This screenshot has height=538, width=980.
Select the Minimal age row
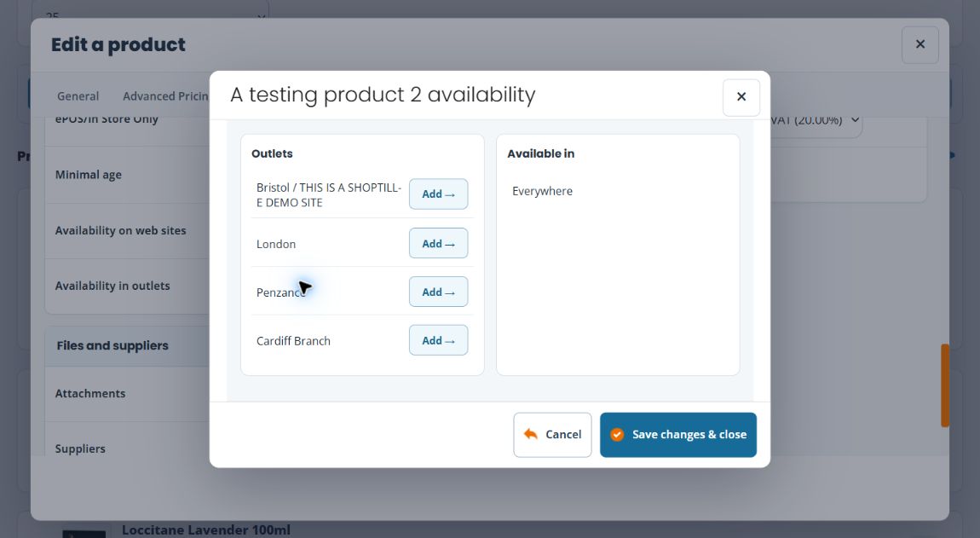click(128, 175)
